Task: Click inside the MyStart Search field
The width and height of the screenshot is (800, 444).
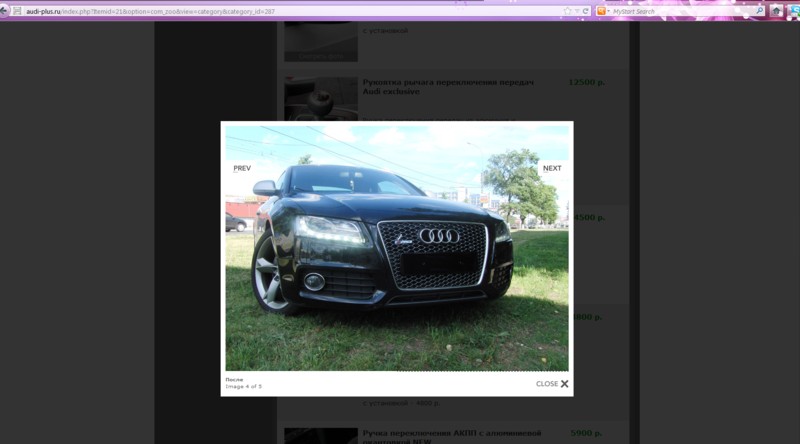Action: (x=680, y=11)
